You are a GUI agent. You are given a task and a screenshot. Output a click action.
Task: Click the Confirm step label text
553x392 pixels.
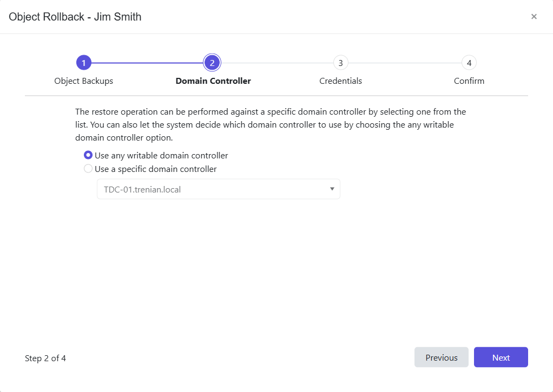pos(469,81)
